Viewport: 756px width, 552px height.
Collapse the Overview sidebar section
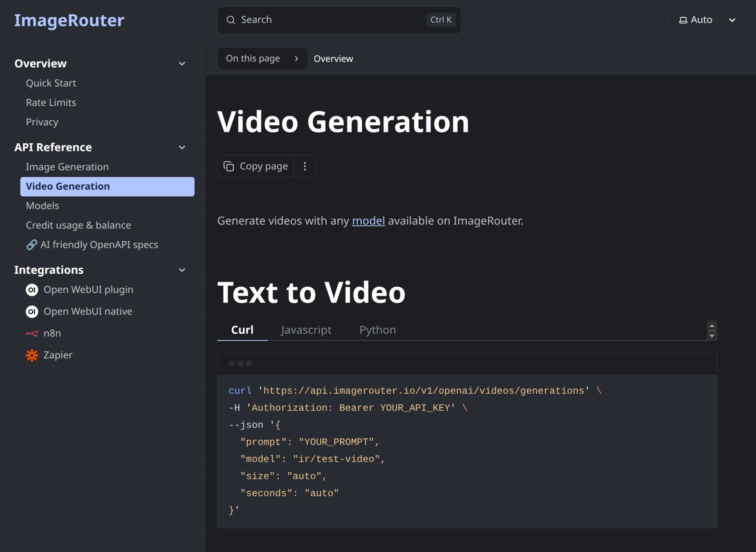click(x=182, y=63)
